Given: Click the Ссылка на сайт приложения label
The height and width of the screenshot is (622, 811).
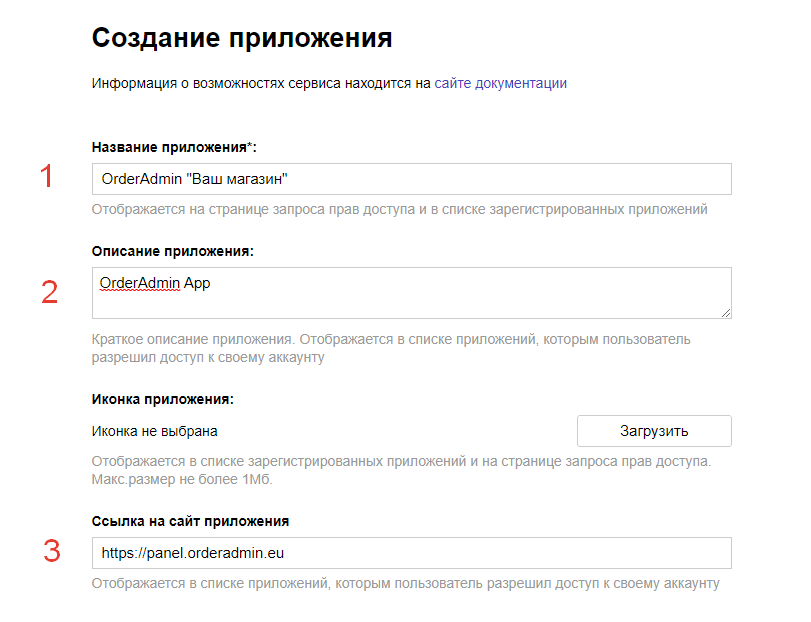Looking at the screenshot, I should pyautogui.click(x=190, y=521).
